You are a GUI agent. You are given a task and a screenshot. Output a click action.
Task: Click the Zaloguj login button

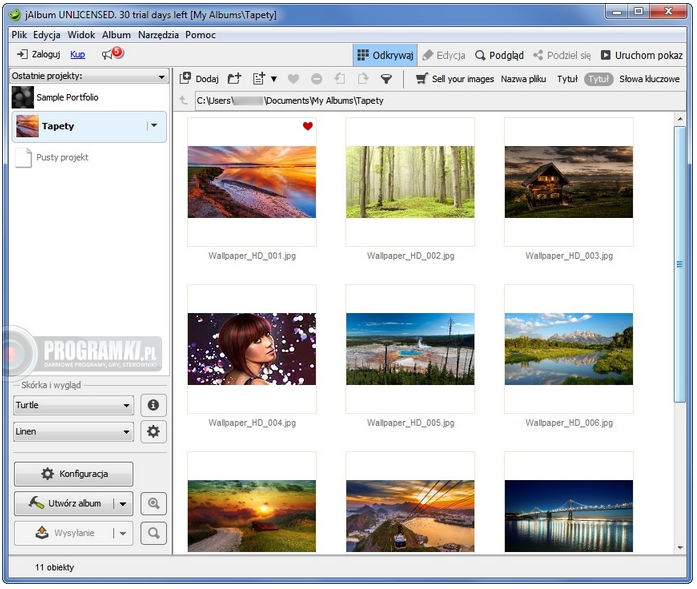(x=39, y=54)
